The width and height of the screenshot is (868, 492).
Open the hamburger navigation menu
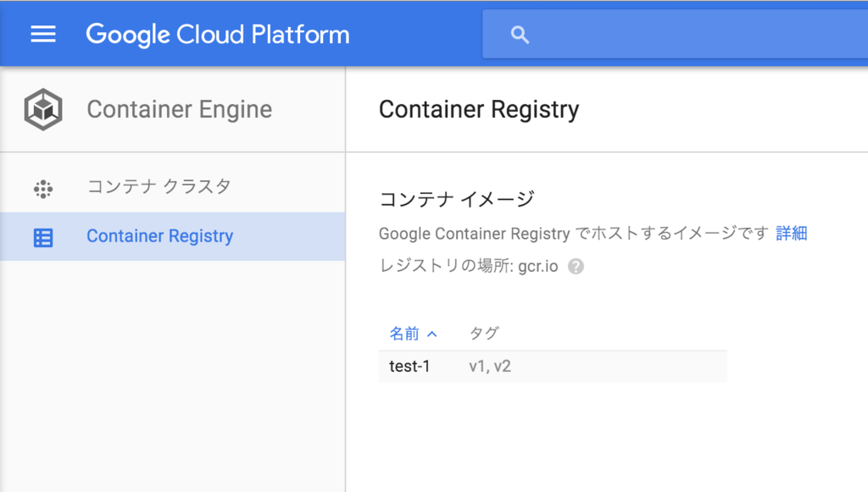(43, 35)
